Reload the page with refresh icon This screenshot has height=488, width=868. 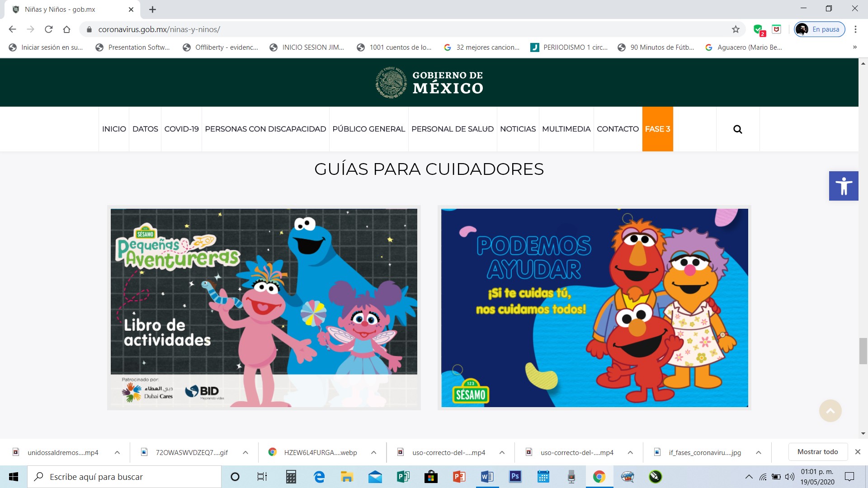tap(49, 29)
